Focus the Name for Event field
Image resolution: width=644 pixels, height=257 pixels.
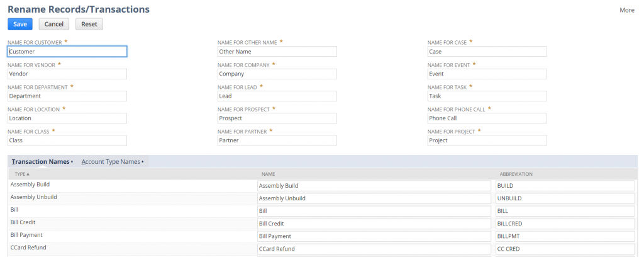click(x=487, y=74)
